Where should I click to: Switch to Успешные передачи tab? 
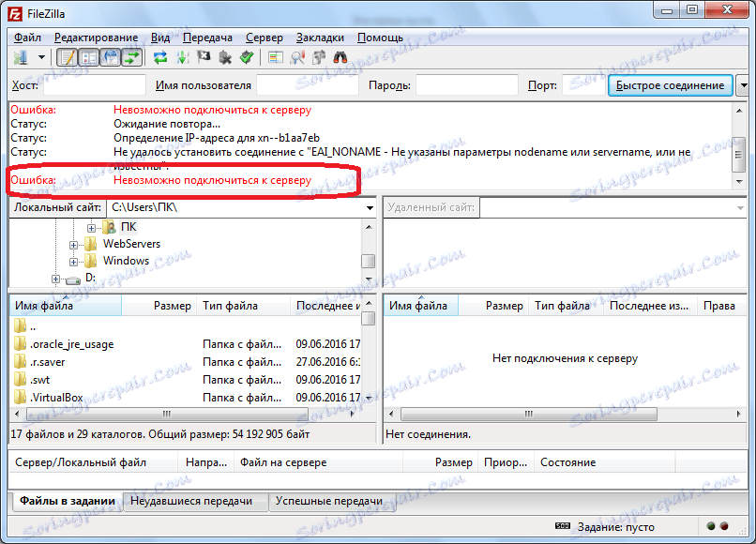point(329,501)
